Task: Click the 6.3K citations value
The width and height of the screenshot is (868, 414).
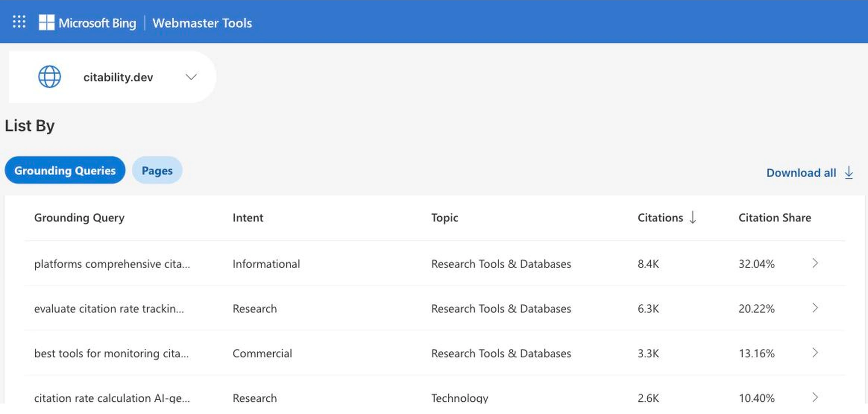Action: coord(648,308)
